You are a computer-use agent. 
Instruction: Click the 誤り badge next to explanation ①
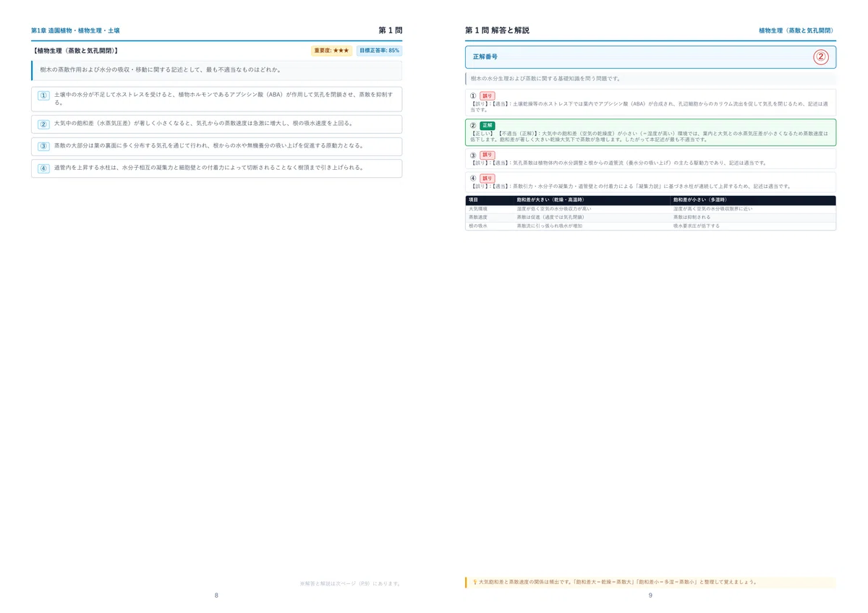488,95
